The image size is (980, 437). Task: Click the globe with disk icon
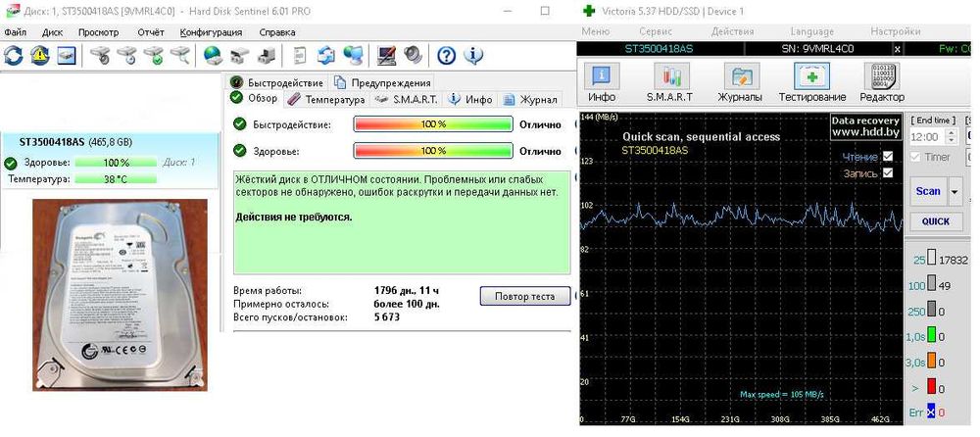213,56
